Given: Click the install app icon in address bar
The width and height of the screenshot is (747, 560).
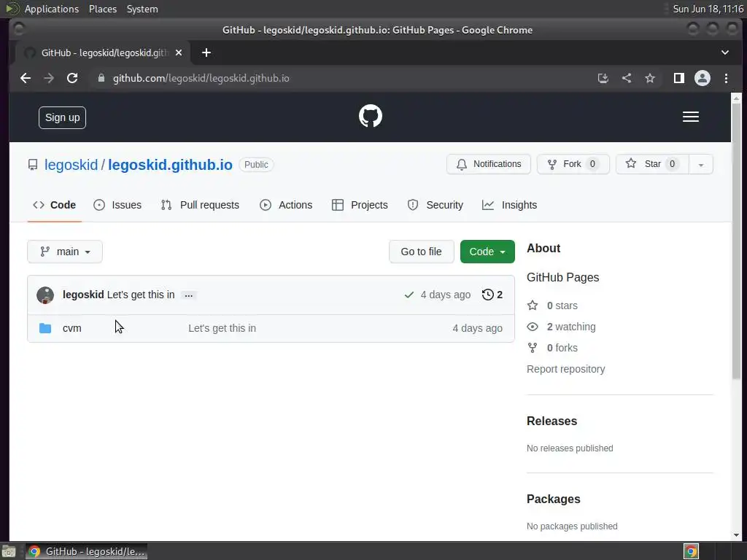Looking at the screenshot, I should click(x=603, y=78).
